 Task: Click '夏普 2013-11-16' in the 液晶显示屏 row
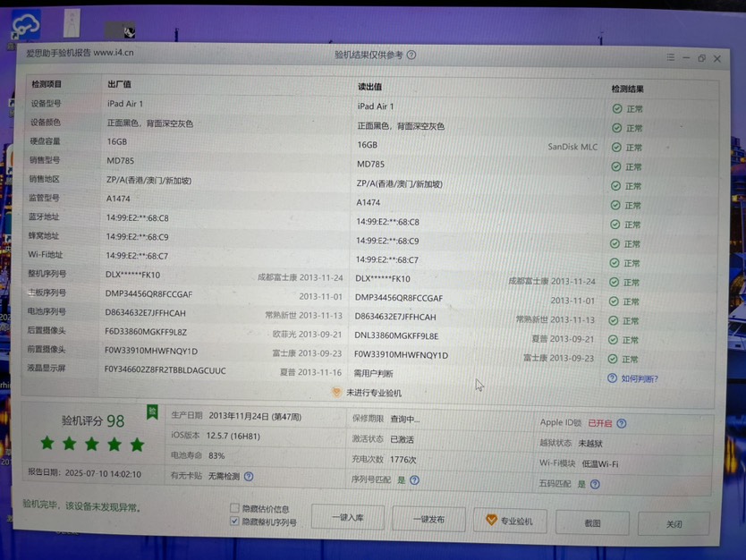click(310, 372)
